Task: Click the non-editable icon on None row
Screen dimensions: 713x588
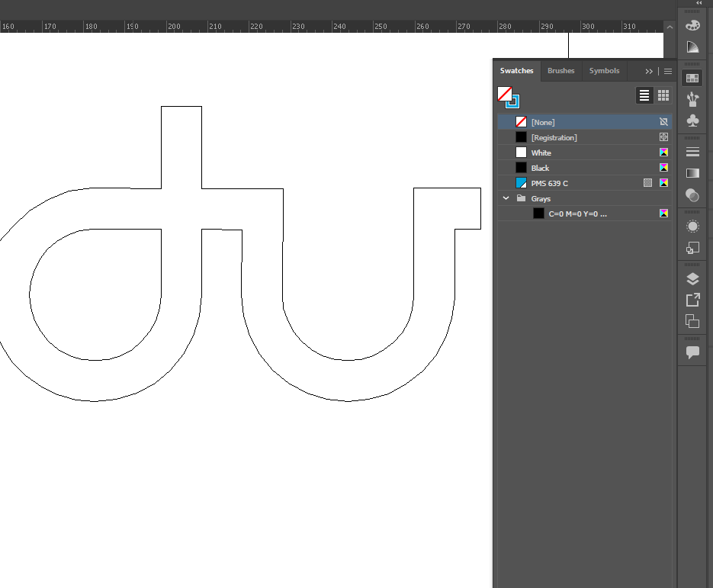Action: (x=663, y=122)
